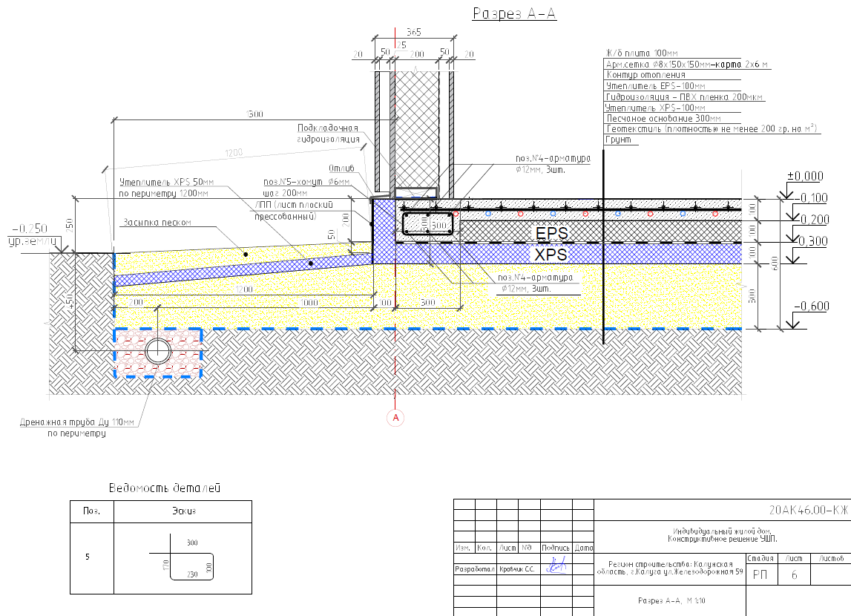Select the 'Дренажная труба Ду 110мм' label

(x=77, y=422)
